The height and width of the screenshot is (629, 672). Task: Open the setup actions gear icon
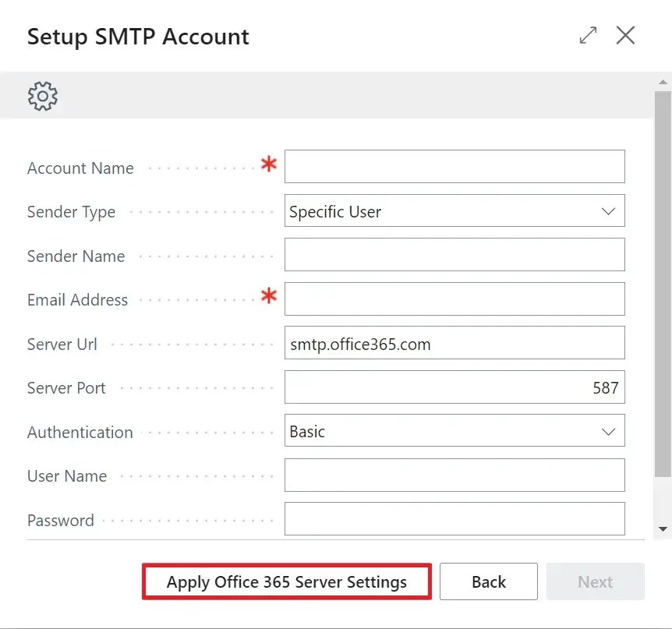(x=42, y=96)
